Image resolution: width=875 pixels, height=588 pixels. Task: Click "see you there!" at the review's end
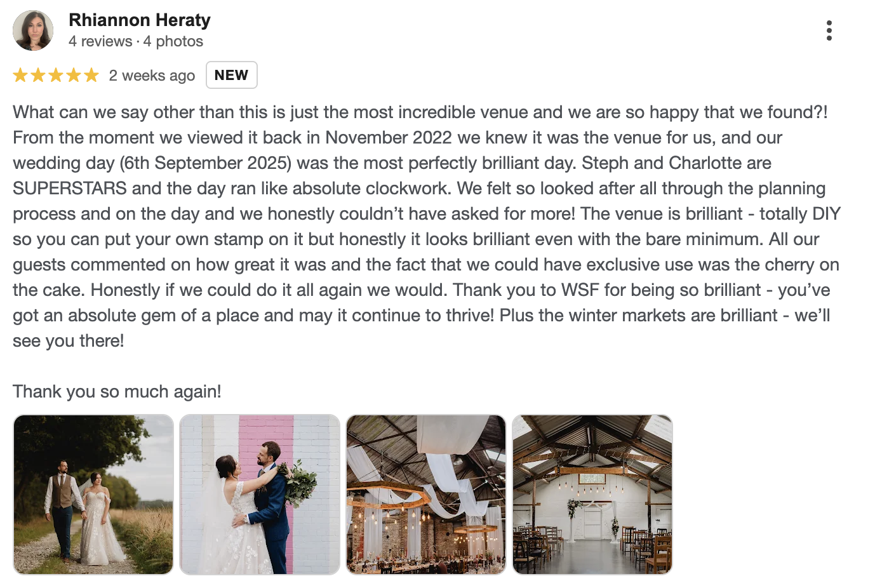click(69, 341)
